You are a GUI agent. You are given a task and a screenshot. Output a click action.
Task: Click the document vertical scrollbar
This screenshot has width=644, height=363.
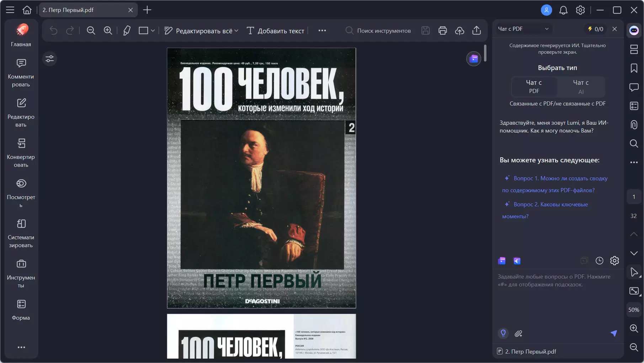click(x=485, y=53)
